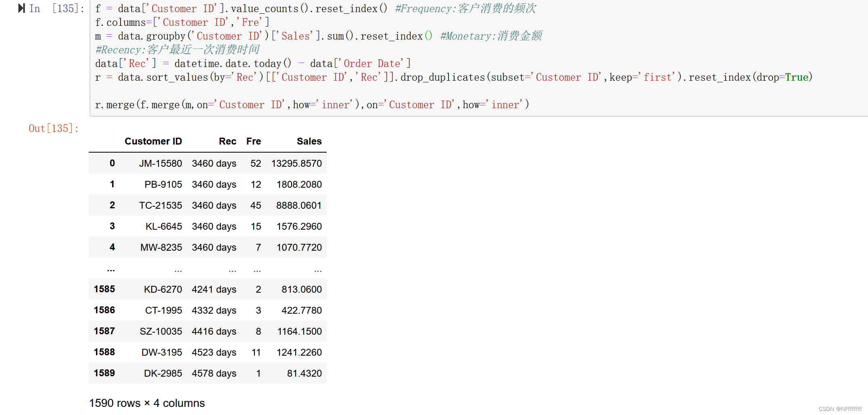This screenshot has height=415, width=868.
Task: Click the sales value 8888.0601
Action: pos(299,205)
